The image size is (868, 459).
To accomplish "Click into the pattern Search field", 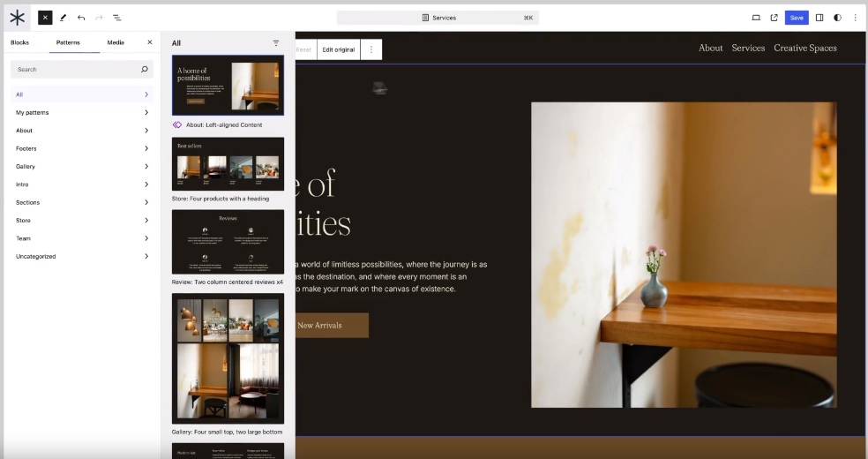I will click(75, 69).
